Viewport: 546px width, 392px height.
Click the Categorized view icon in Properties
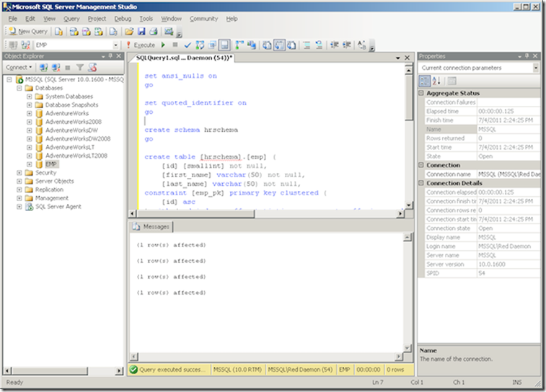[x=425, y=81]
